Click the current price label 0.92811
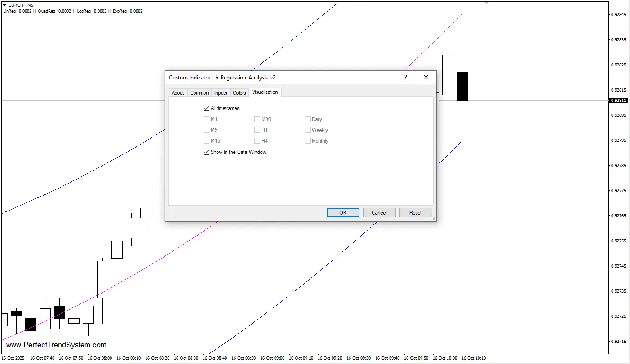The image size is (630, 364). point(618,100)
